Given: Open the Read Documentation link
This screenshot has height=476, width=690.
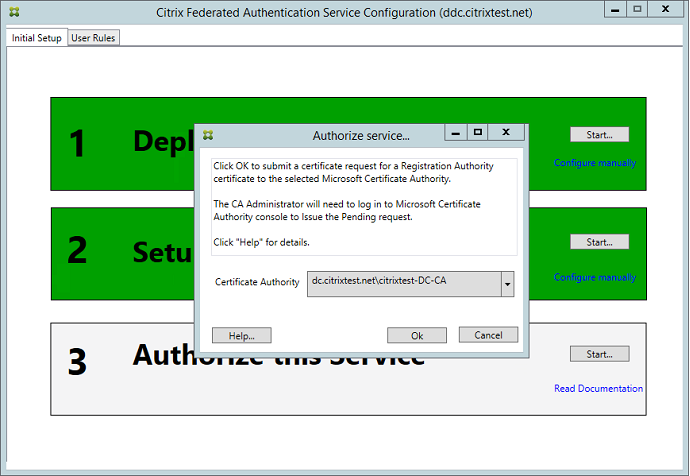Looking at the screenshot, I should coord(598,388).
